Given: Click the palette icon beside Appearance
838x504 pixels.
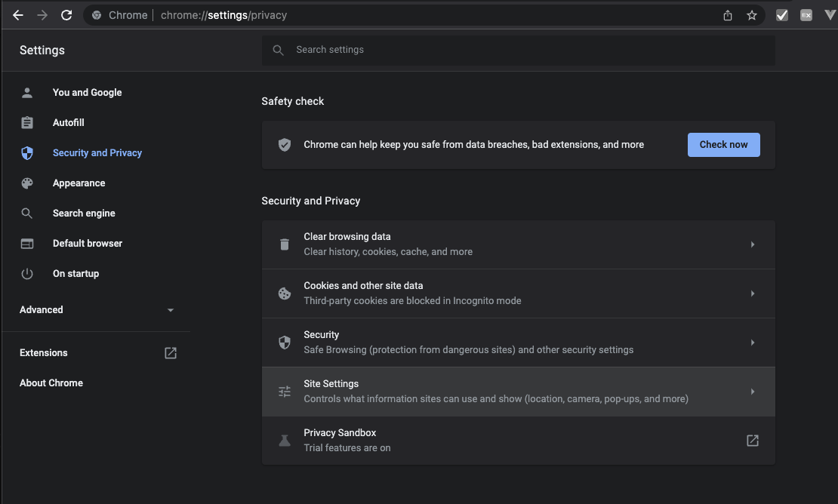Looking at the screenshot, I should (27, 183).
